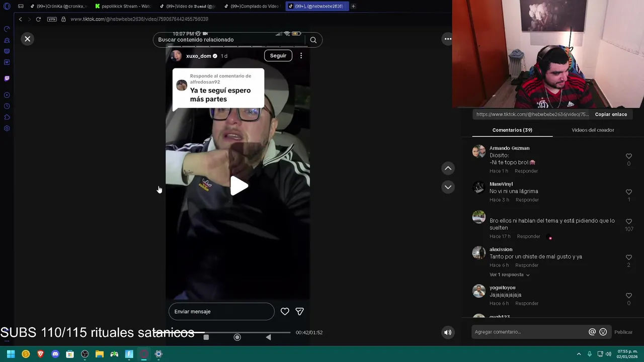644x362 pixels.
Task: Click the Enviar mensaje input field
Action: click(221, 312)
